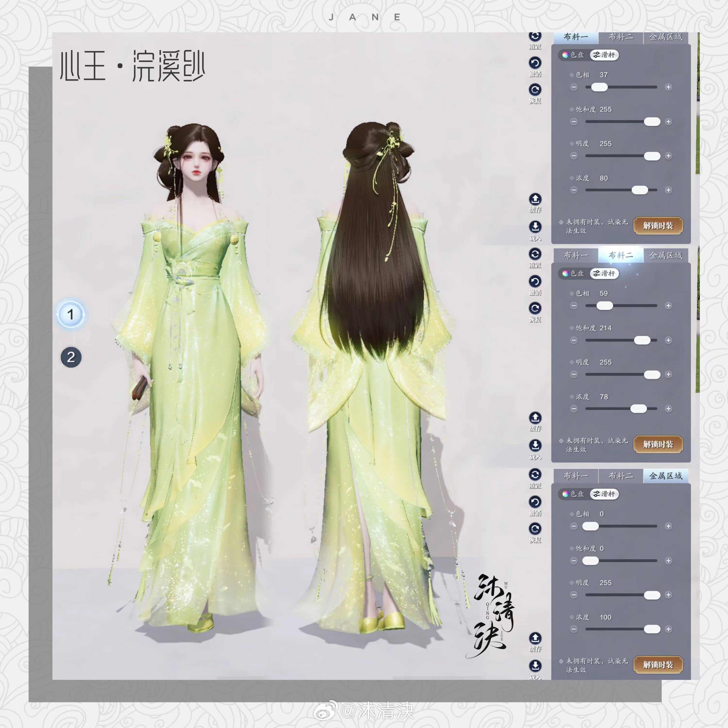Click the 明度 255 slider handle in 布料一 panel

coord(652,156)
